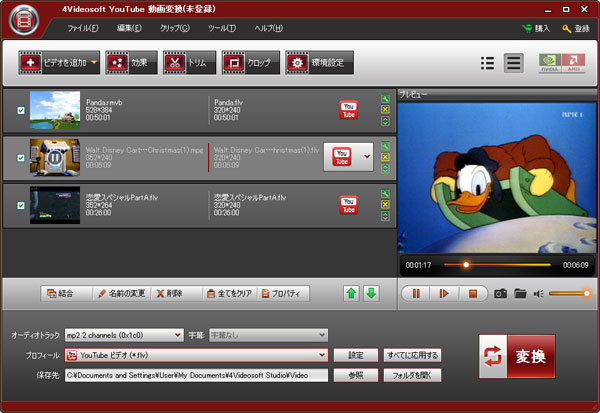600x413 pixels.
Task: Open Preferences (環境設定) from the toolbar
Action: pyautogui.click(x=320, y=62)
